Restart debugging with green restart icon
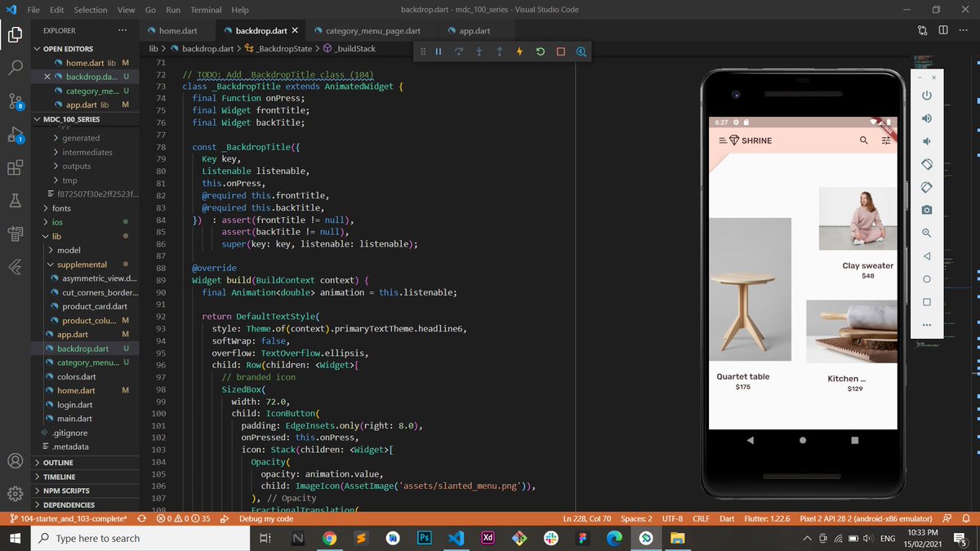Screen dimensions: 980x551 coord(541,51)
